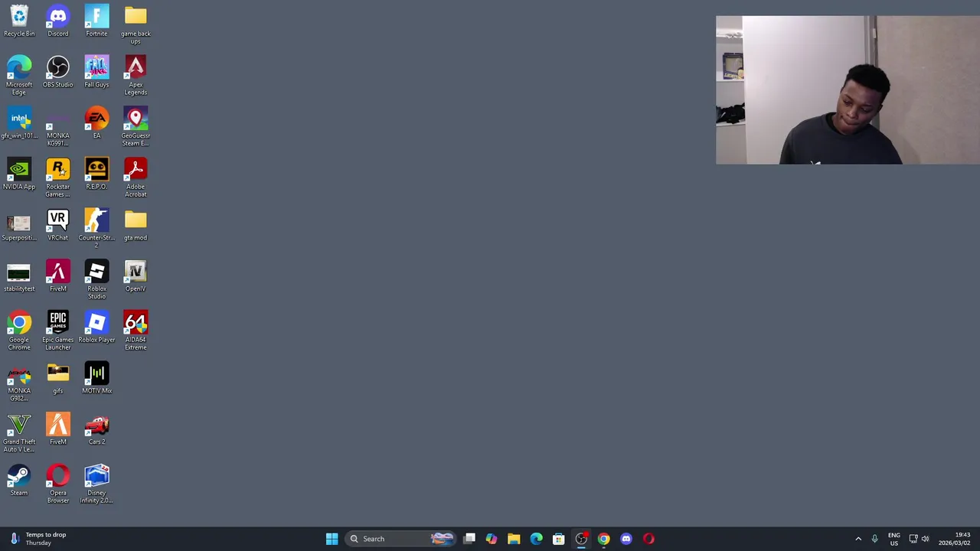The image size is (980, 551).
Task: Select the 'game back ups' folder
Action: (136, 24)
